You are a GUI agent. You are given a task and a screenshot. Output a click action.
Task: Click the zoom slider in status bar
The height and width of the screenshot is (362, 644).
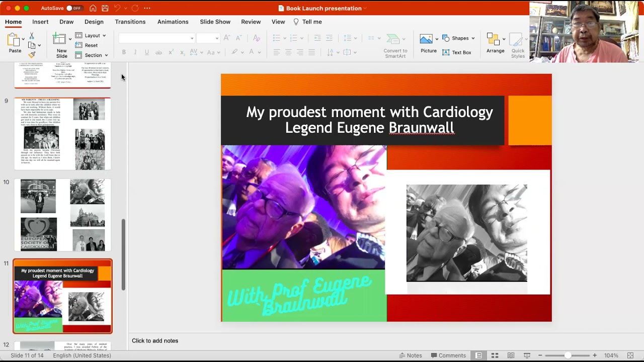[x=568, y=355]
